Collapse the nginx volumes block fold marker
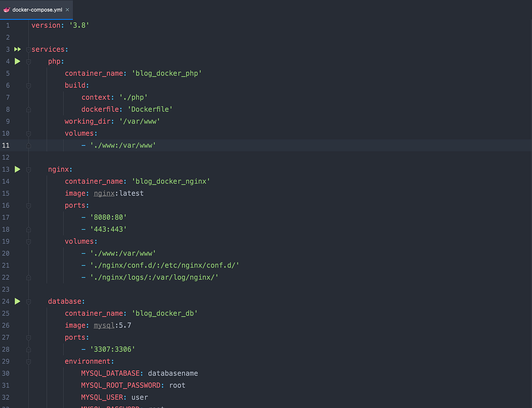The width and height of the screenshot is (532, 408). (28, 241)
